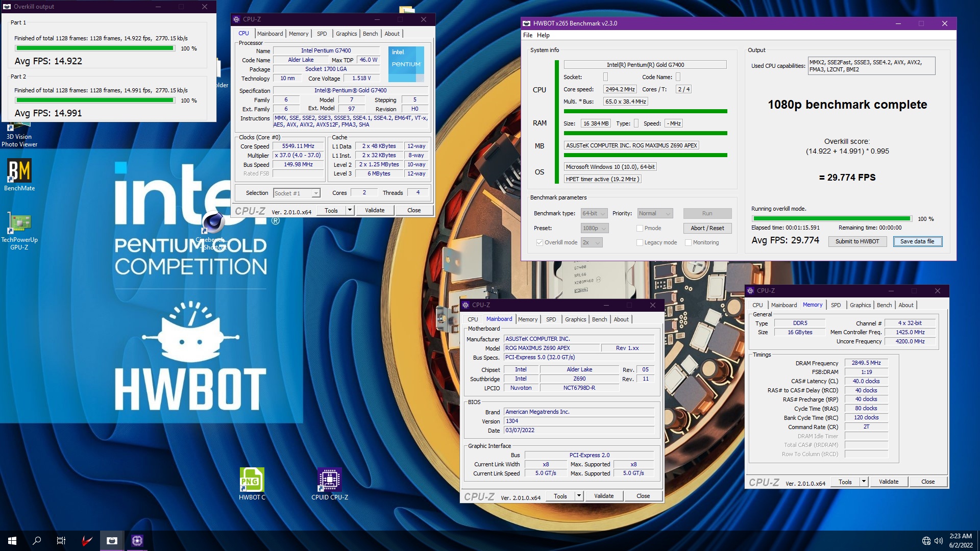Click Tools button in CPU-Z Memory window
This screenshot has width=980, height=551.
(845, 482)
